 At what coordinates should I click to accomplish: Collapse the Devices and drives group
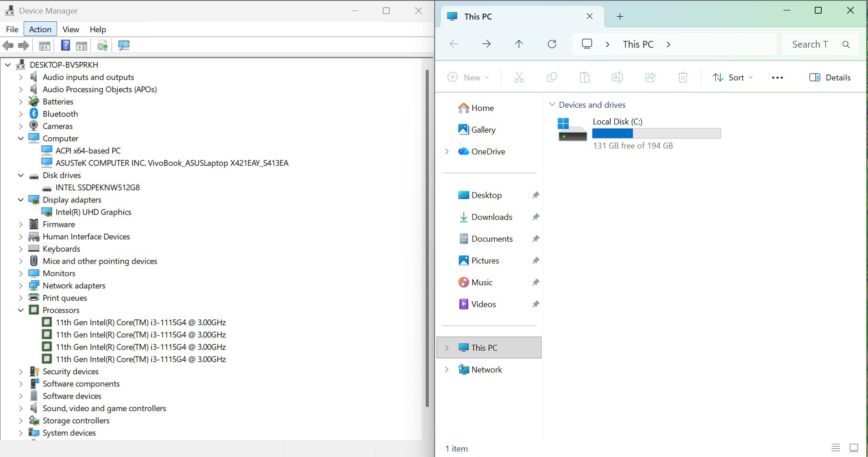552,105
